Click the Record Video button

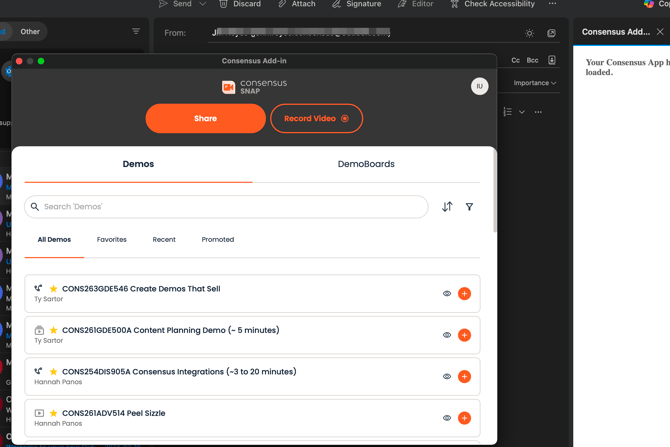tap(317, 118)
